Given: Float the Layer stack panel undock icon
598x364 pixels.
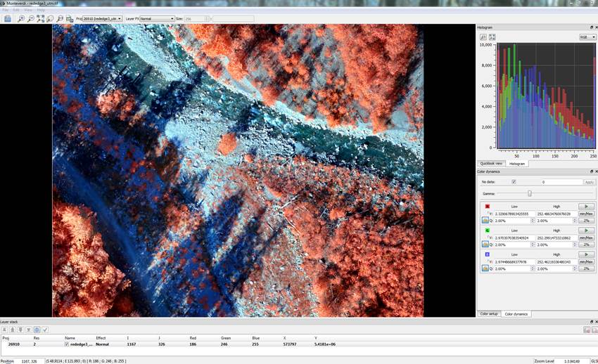Looking at the screenshot, I should point(592,322).
